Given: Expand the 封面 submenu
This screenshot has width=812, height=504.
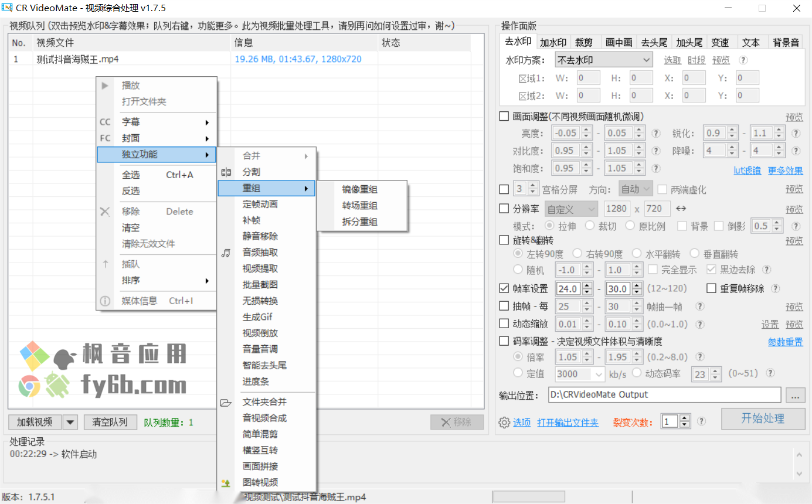Looking at the screenshot, I should pyautogui.click(x=156, y=138).
